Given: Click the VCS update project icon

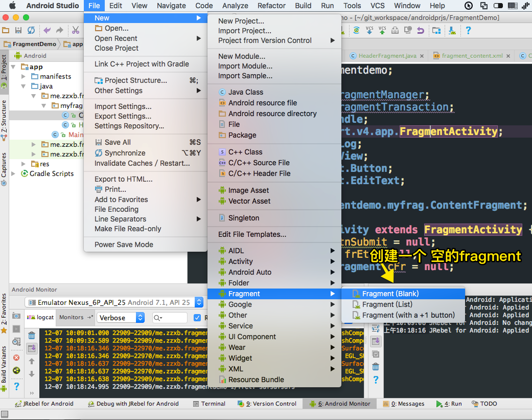Looking at the screenshot, I should pos(369,30).
